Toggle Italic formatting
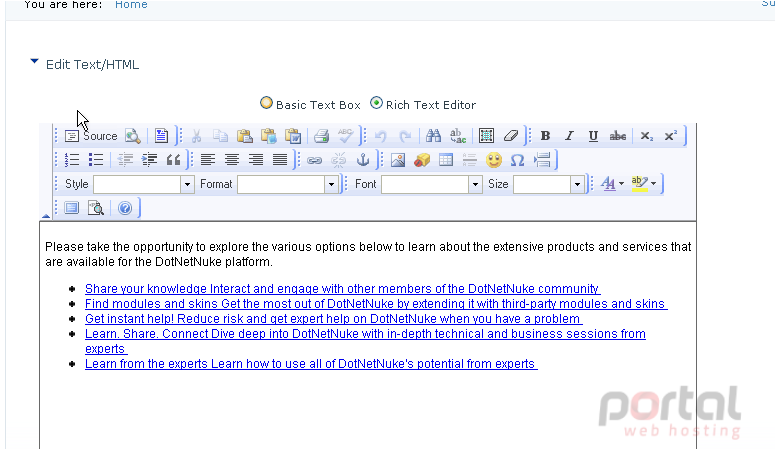Viewport: 776px width, 450px height. click(x=570, y=136)
